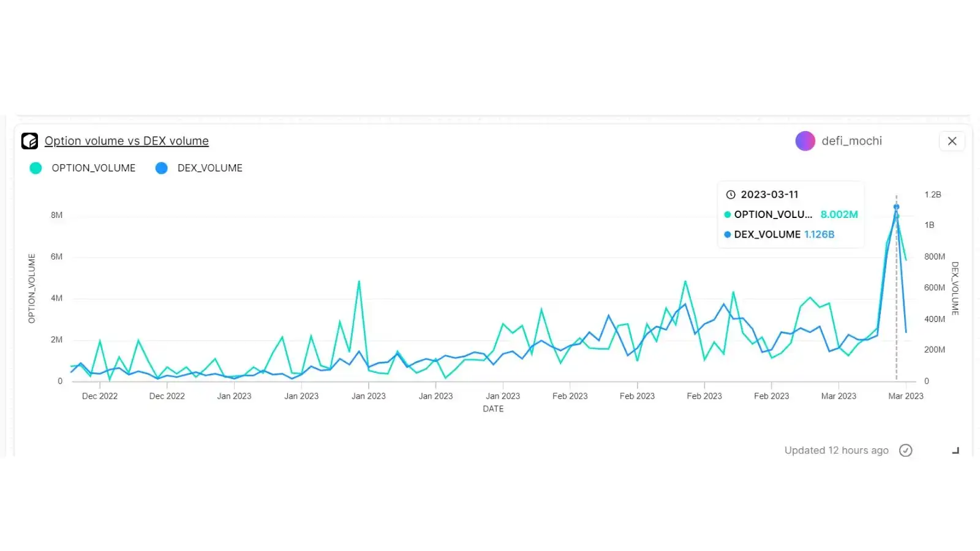Click the OPTION_VOLUME left axis title
Viewport: 980px width, 551px height.
tap(32, 288)
